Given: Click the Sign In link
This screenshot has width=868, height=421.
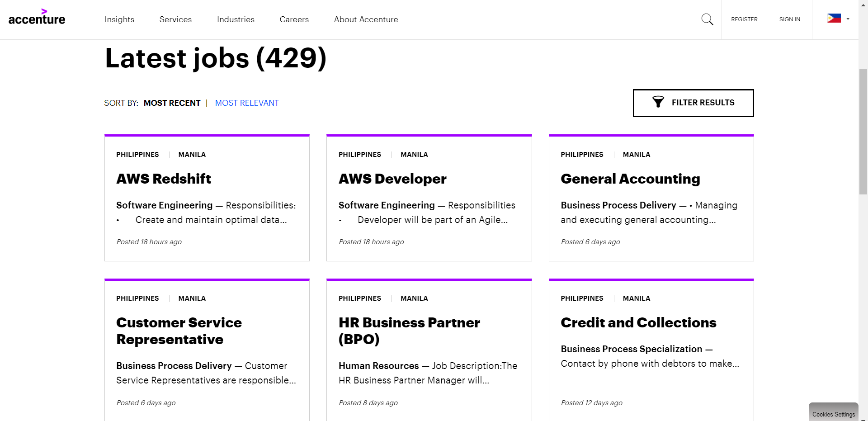Looking at the screenshot, I should click(789, 19).
